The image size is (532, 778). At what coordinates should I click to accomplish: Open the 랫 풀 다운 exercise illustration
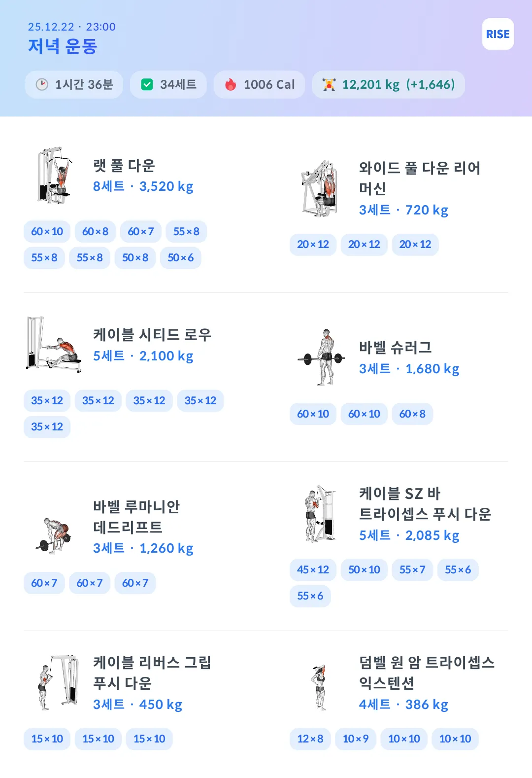point(54,176)
